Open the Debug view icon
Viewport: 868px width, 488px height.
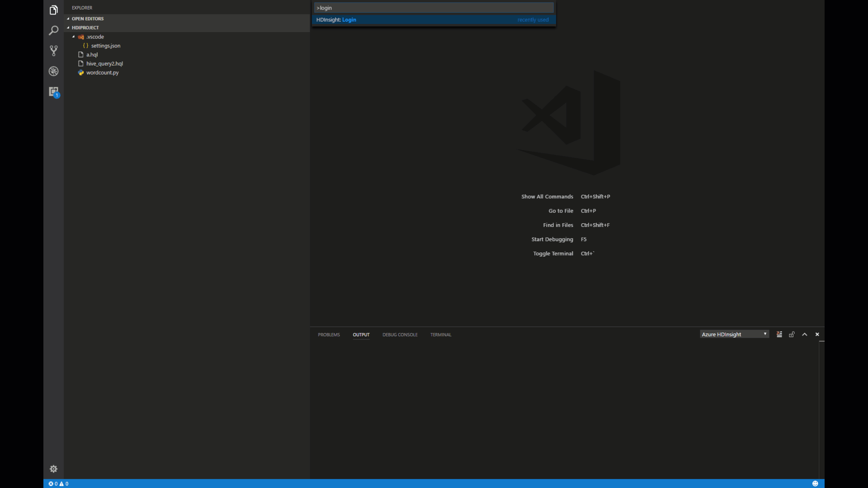click(x=53, y=71)
